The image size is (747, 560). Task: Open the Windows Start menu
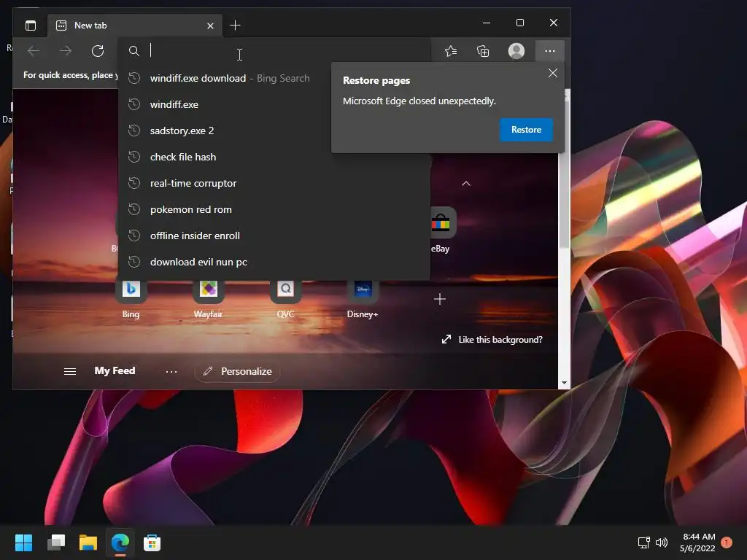[23, 542]
